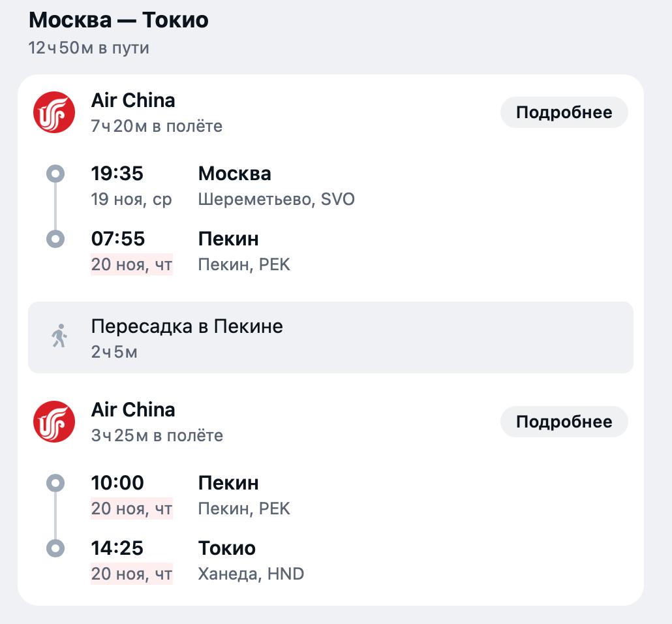This screenshot has width=672, height=624.
Task: Click the Пересадка в Пекине transfer block
Action: 330,337
